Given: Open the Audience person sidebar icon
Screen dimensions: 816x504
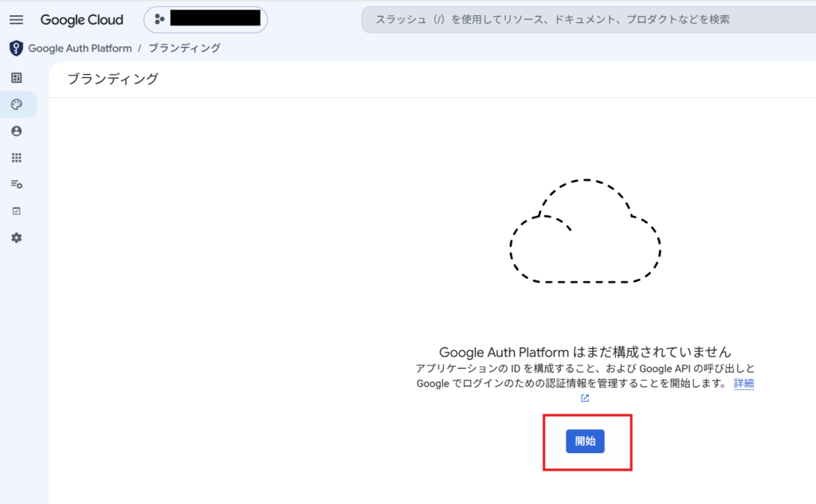Looking at the screenshot, I should tap(17, 131).
